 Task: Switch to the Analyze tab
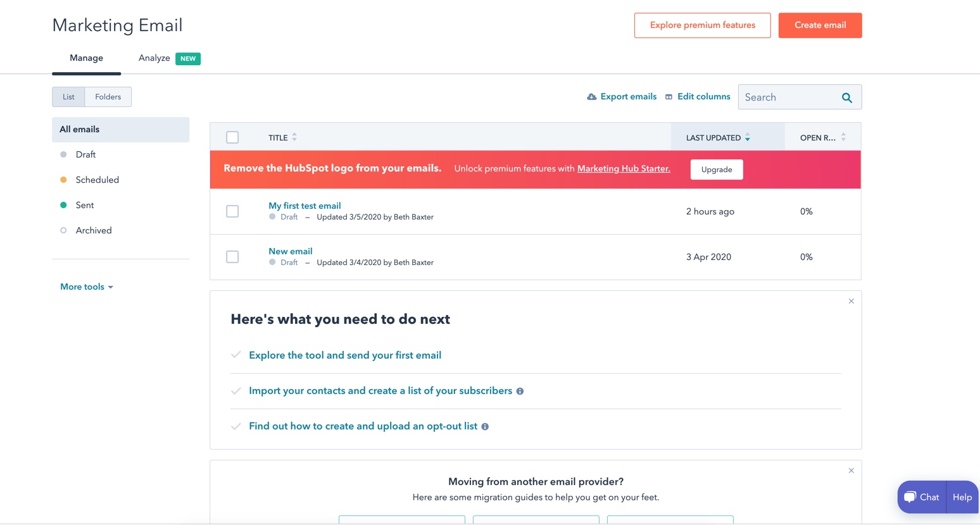click(153, 58)
